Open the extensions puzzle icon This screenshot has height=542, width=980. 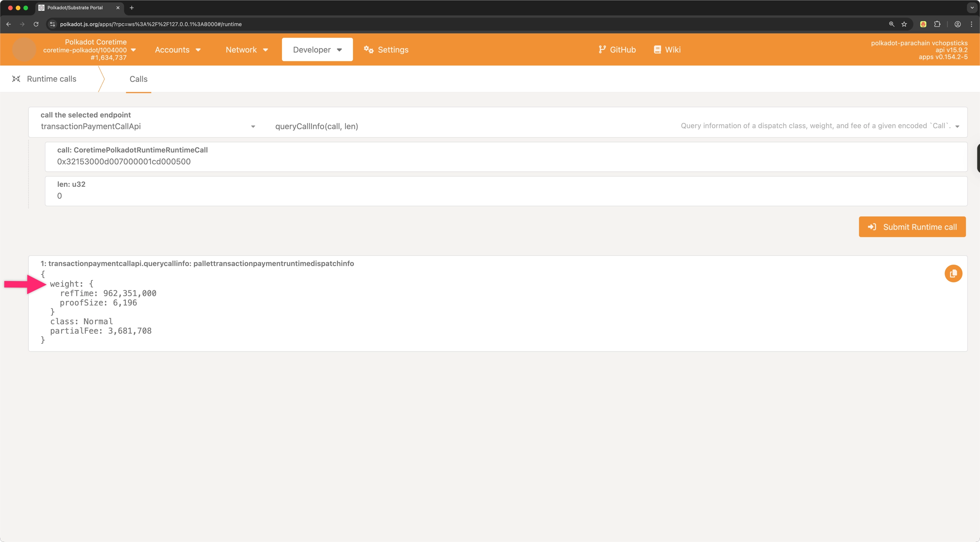(x=937, y=24)
